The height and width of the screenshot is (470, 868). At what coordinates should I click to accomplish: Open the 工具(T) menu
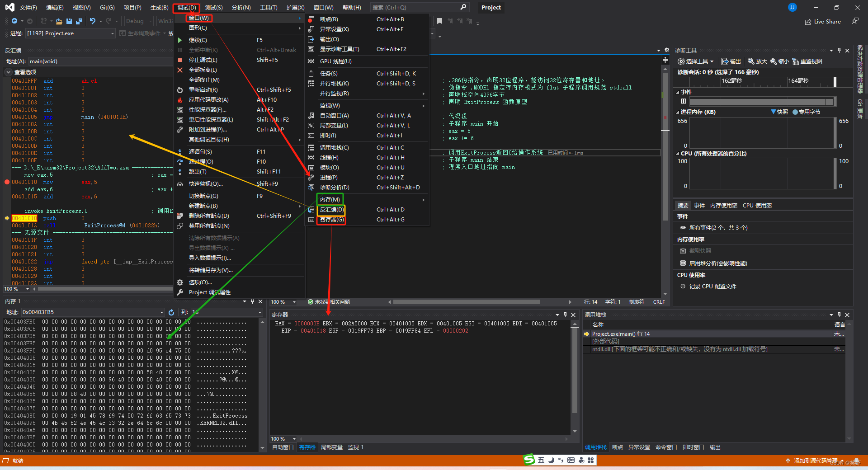pos(269,8)
